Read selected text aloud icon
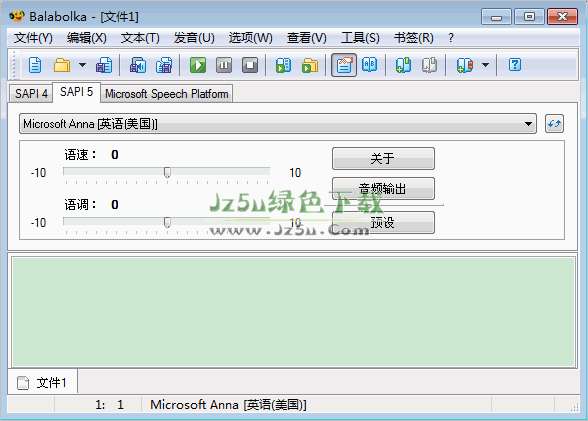Image resolution: width=588 pixels, height=421 pixels. [284, 65]
